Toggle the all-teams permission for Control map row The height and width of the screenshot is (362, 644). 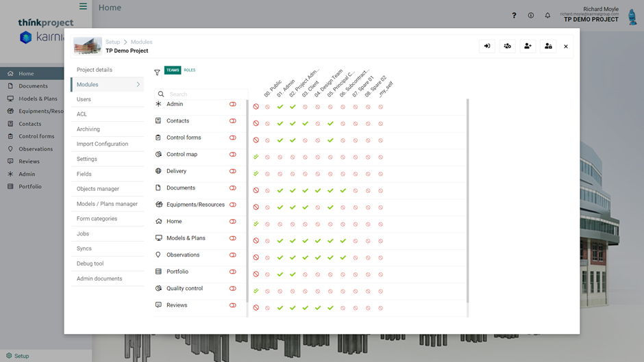pyautogui.click(x=256, y=157)
